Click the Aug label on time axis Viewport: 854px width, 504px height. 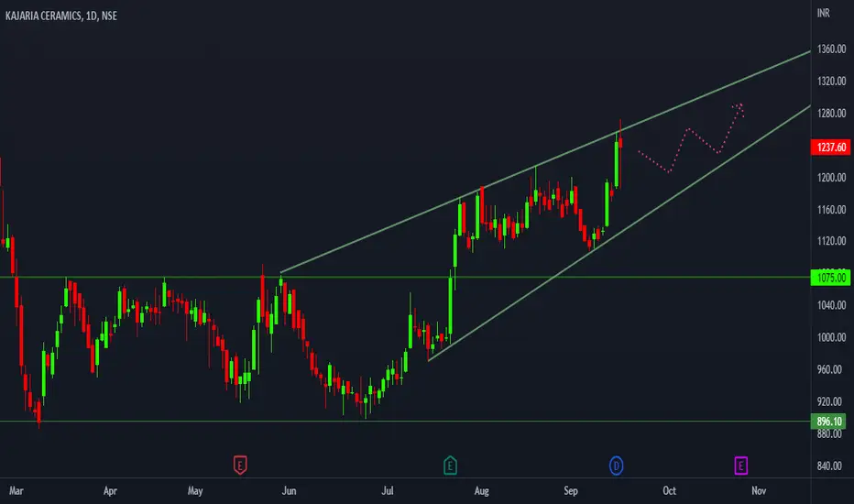click(481, 491)
